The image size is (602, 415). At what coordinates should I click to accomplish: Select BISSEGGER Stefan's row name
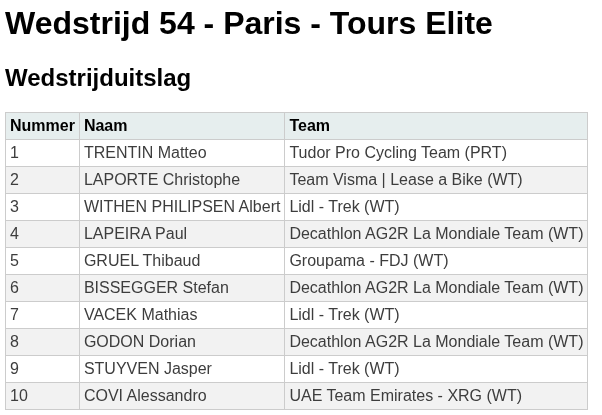click(156, 287)
